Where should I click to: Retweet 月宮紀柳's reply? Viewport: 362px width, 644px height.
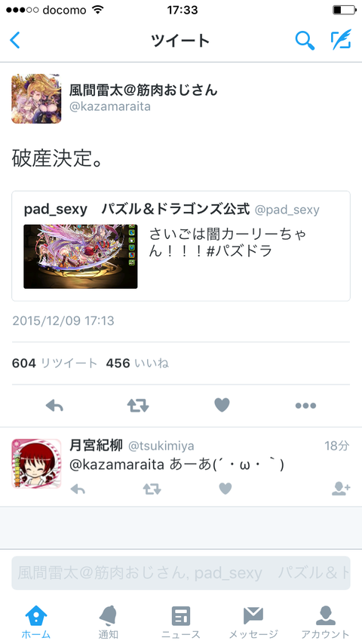[152, 489]
